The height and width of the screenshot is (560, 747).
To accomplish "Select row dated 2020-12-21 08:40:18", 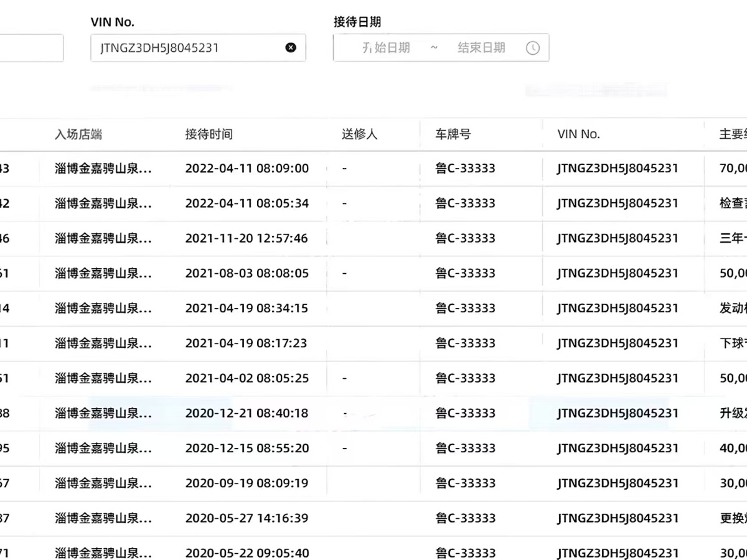I will [x=247, y=413].
